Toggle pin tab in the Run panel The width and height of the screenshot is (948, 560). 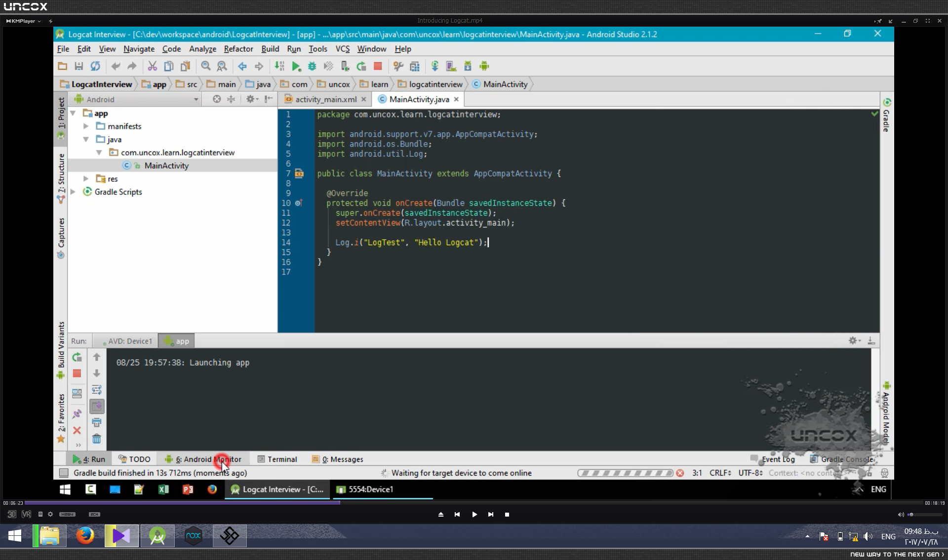pos(77,414)
